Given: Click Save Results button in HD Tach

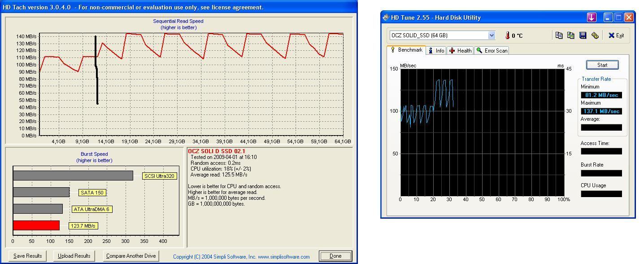Looking at the screenshot, I should pos(28,256).
